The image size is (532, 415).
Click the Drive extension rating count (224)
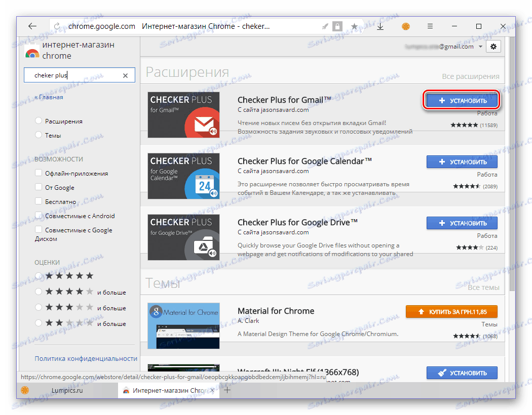coord(491,247)
